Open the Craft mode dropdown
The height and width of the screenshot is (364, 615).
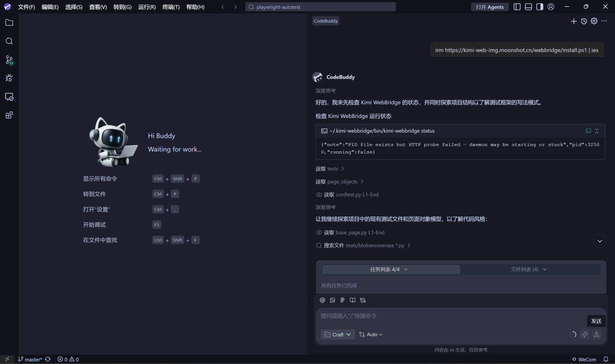point(338,334)
